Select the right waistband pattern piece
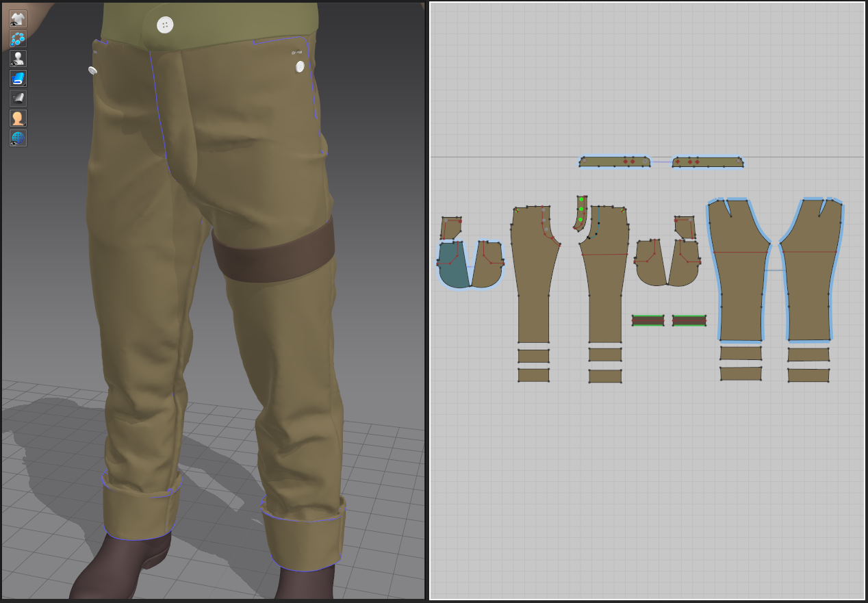The image size is (868, 603). pyautogui.click(x=708, y=162)
